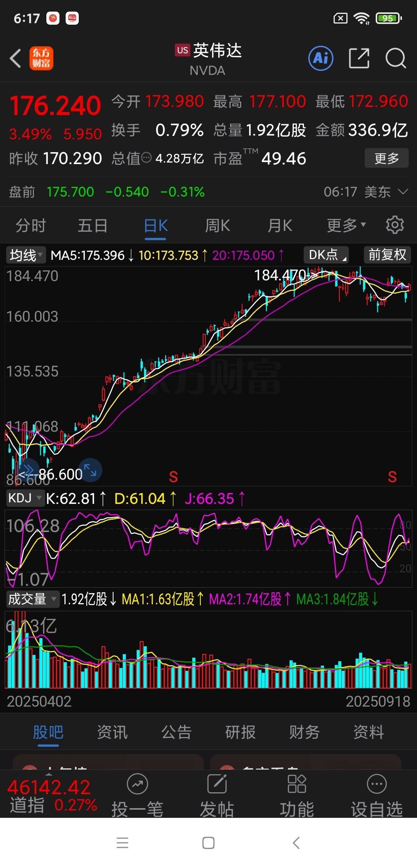Open the 财务 tab
The height and width of the screenshot is (868, 417).
pos(305,732)
